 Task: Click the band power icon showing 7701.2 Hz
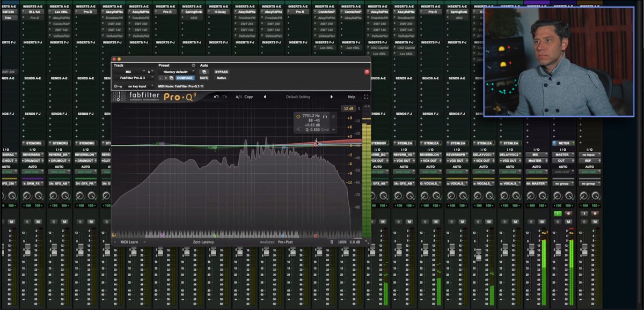299,116
